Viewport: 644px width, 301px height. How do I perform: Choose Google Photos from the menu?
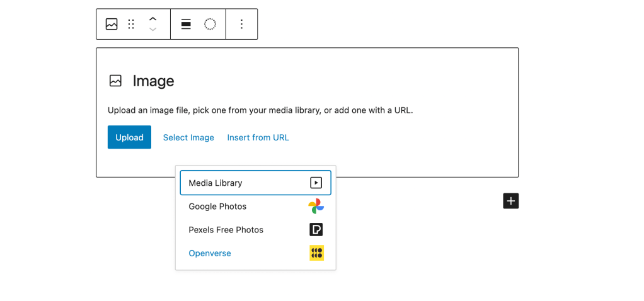(x=255, y=206)
